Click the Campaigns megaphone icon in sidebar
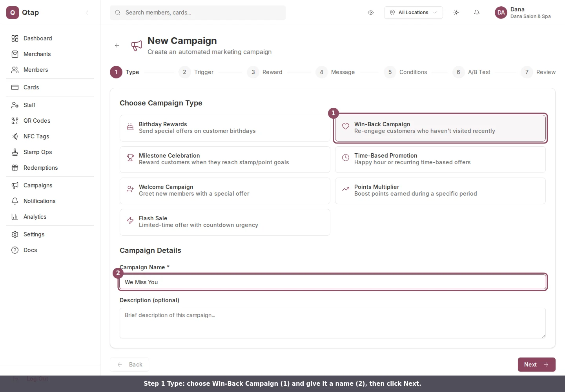Image resolution: width=565 pixels, height=392 pixels. click(x=15, y=185)
